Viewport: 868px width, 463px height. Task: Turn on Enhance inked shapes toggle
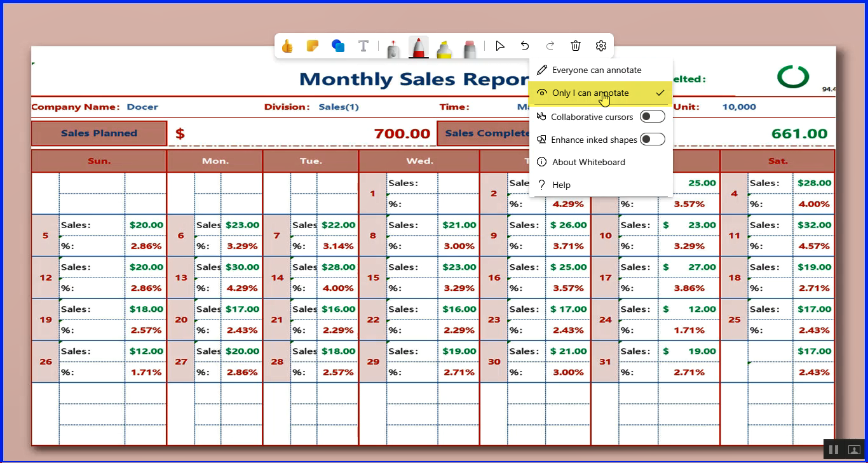pyautogui.click(x=652, y=139)
